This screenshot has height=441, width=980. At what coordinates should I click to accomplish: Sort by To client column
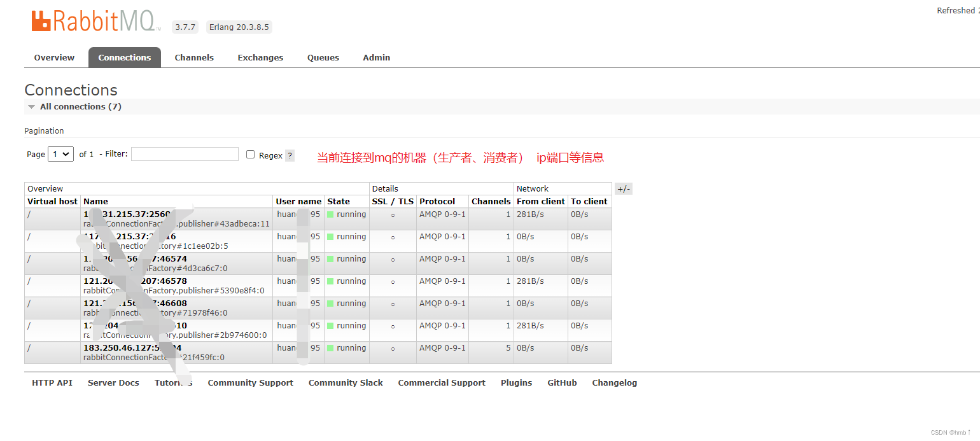click(589, 201)
